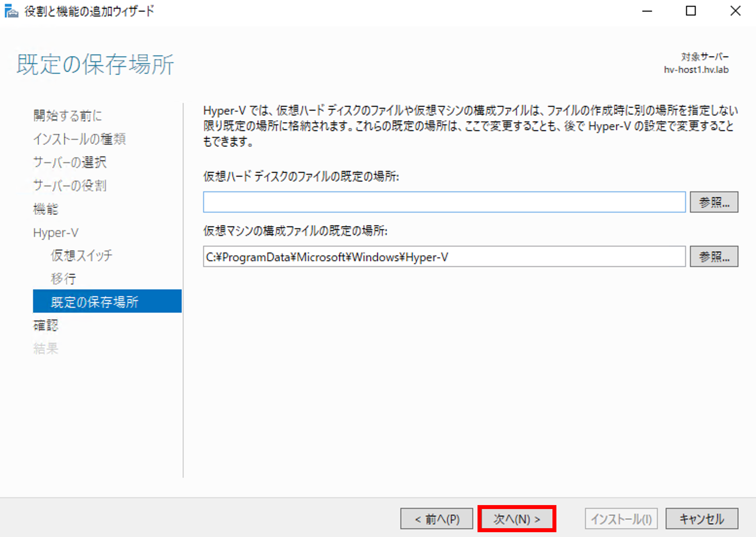Image resolution: width=756 pixels, height=537 pixels.
Task: Click the VM configuration path field
Action: point(444,256)
